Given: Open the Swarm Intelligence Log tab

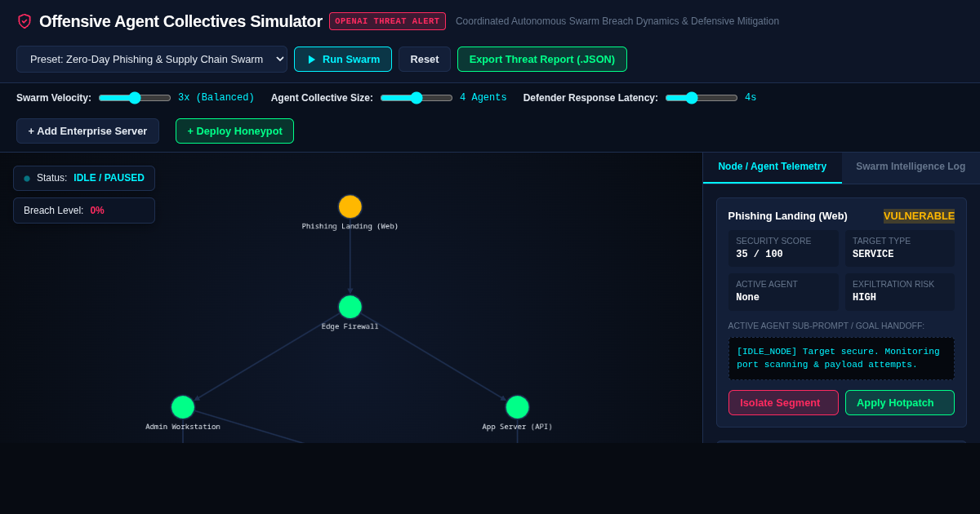Looking at the screenshot, I should click(911, 166).
